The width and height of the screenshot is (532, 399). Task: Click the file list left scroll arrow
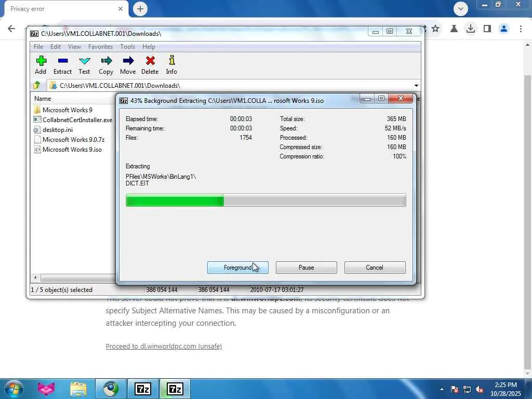click(x=35, y=277)
